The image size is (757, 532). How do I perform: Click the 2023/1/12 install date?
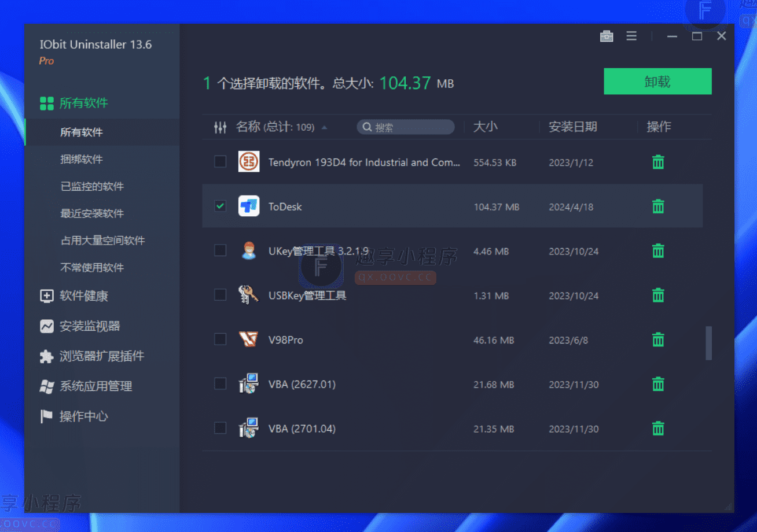pos(571,162)
